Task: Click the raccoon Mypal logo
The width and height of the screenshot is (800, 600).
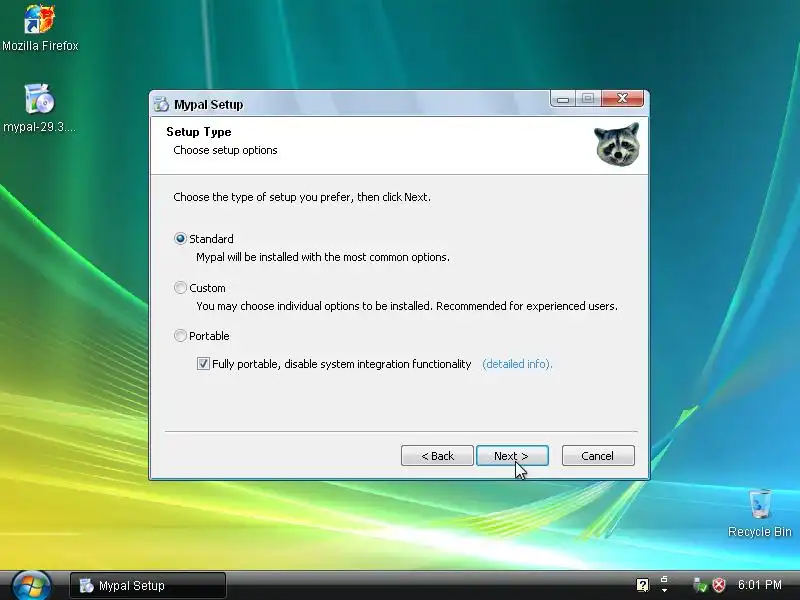Action: point(617,144)
